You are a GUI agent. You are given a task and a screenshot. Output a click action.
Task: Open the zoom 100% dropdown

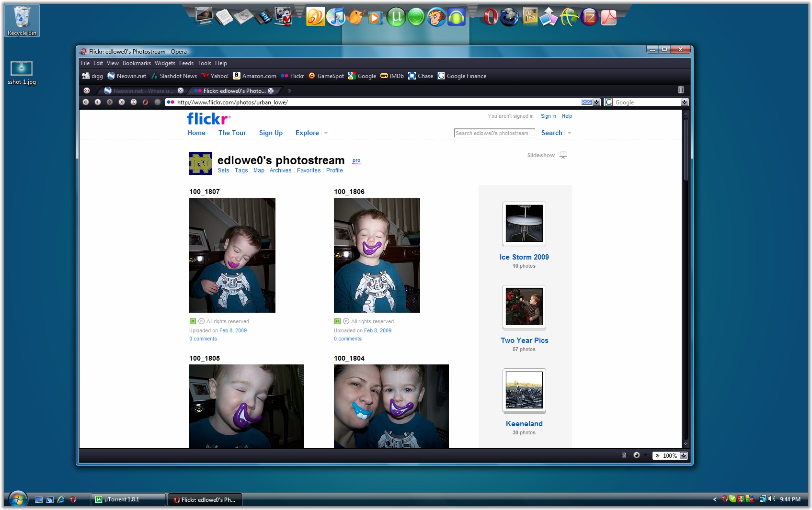tap(684, 455)
